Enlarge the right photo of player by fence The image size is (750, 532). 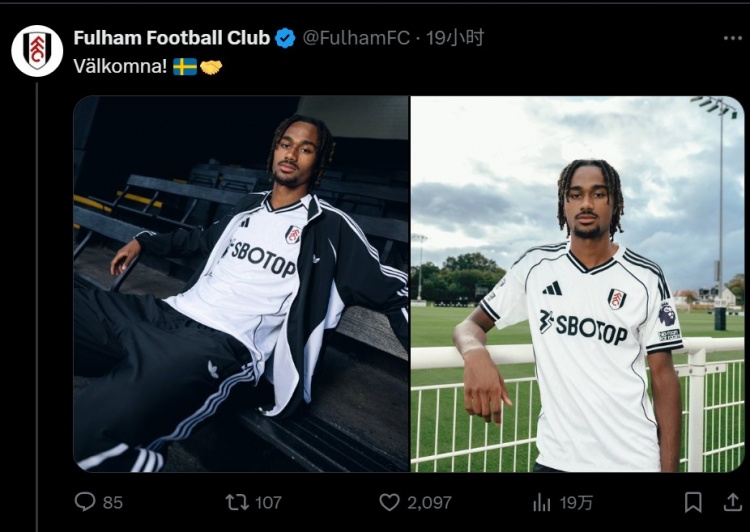point(577,283)
